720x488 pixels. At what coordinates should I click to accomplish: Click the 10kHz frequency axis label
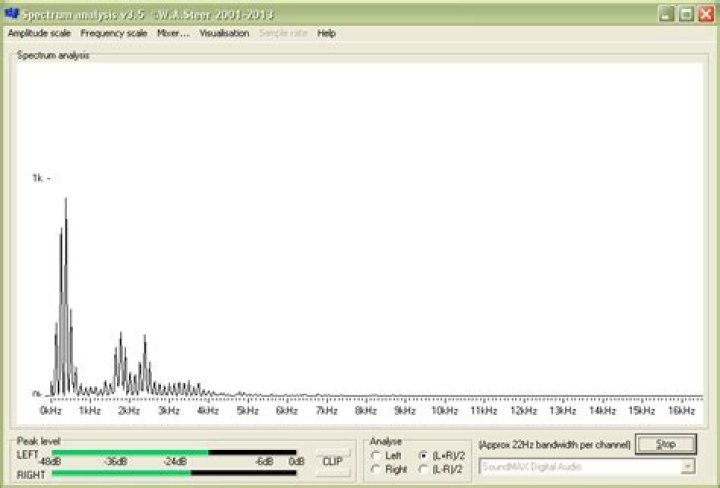(444, 410)
